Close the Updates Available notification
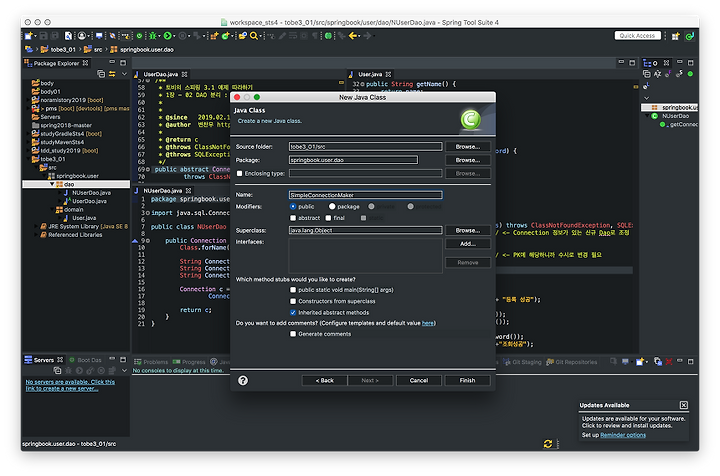Screen dimensions: 720x476 coord(684,405)
